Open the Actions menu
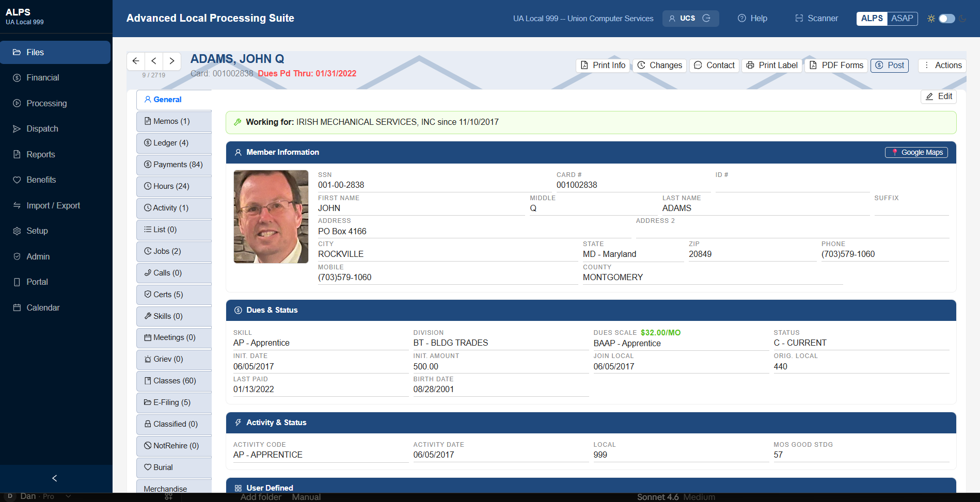Image resolution: width=980 pixels, height=502 pixels. pos(942,66)
